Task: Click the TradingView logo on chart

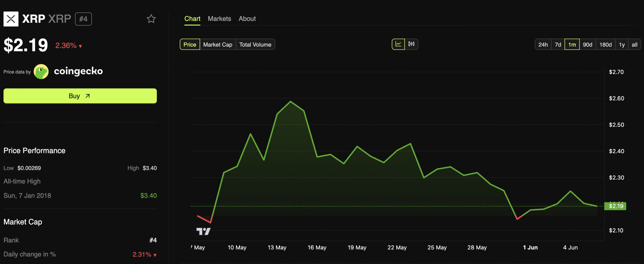Action: point(203,231)
